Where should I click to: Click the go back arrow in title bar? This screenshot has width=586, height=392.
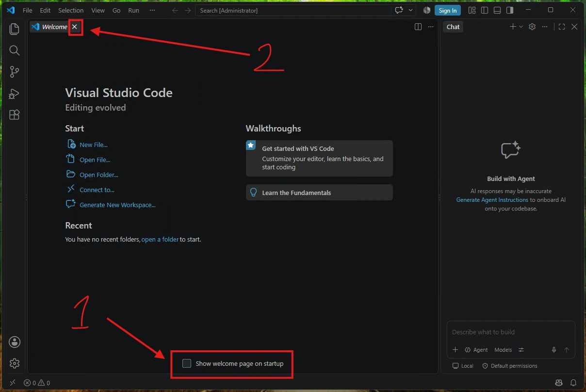175,10
